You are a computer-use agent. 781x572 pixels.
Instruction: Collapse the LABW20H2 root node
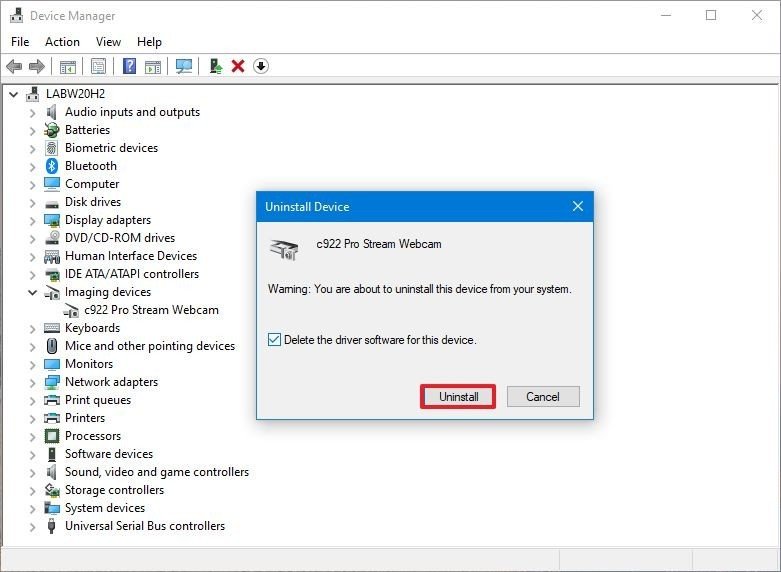(x=14, y=94)
